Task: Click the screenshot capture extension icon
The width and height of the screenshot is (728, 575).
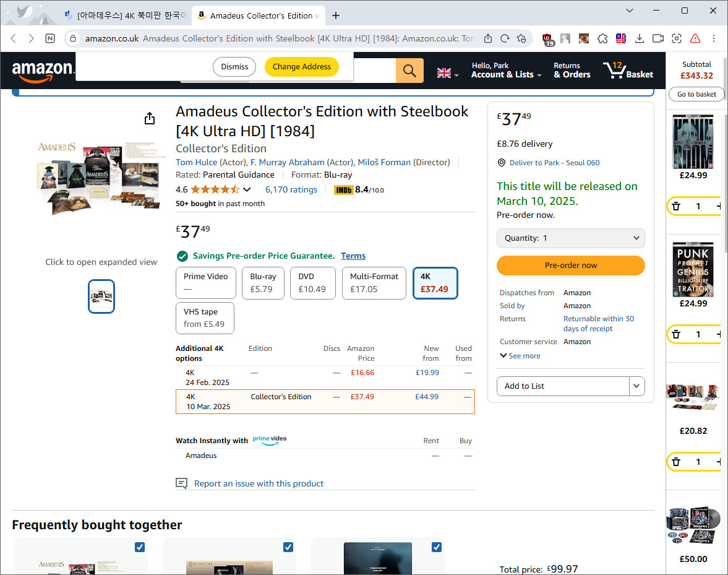Action: coord(677,38)
